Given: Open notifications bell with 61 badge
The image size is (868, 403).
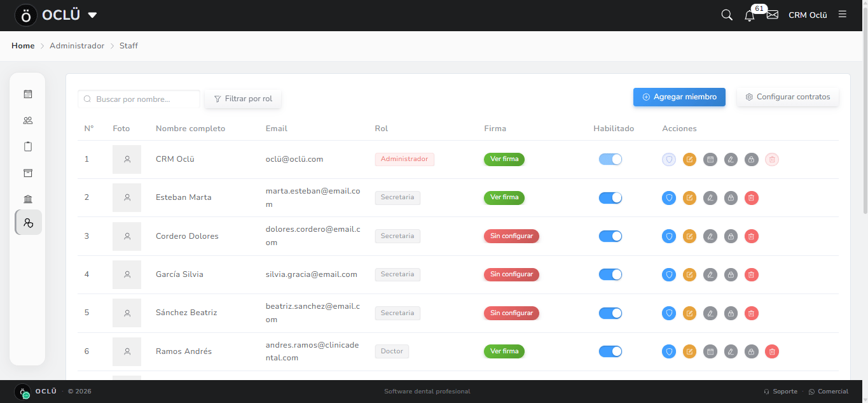Looking at the screenshot, I should tap(750, 15).
